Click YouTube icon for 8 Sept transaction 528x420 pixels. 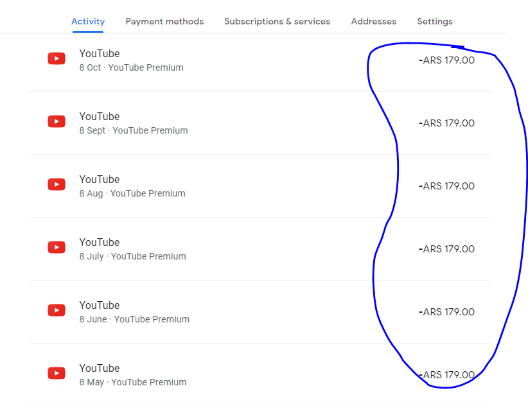tap(57, 121)
